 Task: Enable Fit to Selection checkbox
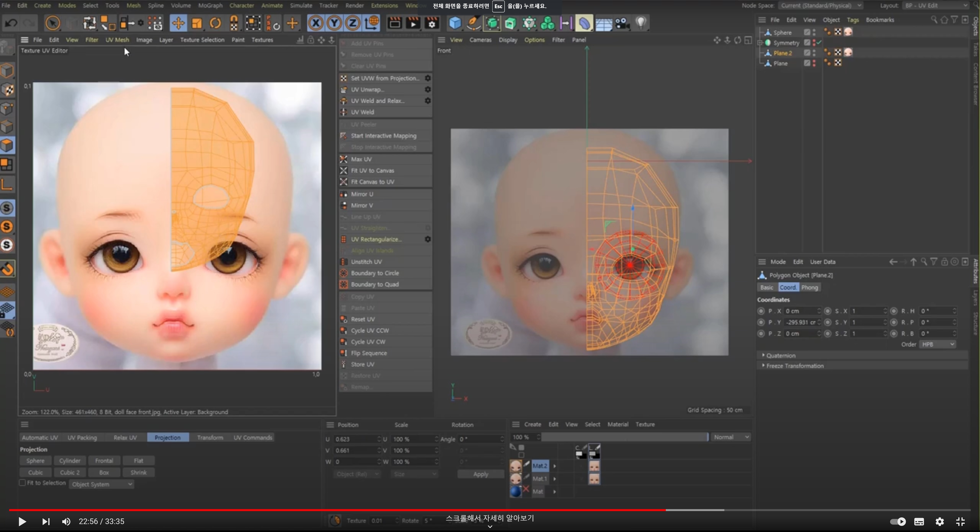click(x=22, y=483)
